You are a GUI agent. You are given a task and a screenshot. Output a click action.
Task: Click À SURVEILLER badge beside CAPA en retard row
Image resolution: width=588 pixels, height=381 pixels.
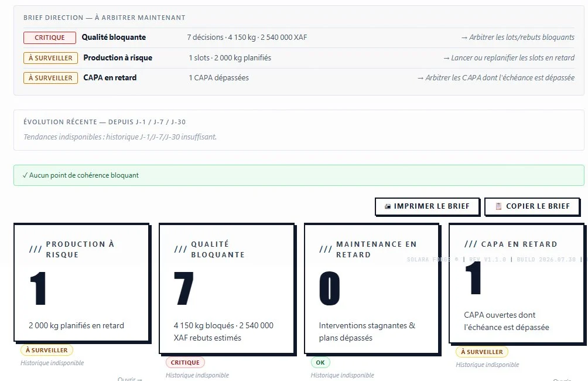click(x=50, y=78)
